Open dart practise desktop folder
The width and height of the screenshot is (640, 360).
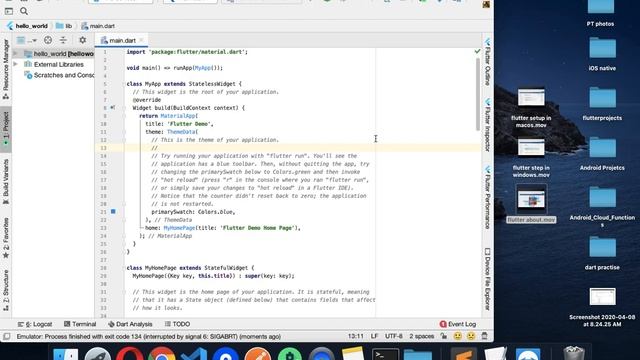(602, 253)
